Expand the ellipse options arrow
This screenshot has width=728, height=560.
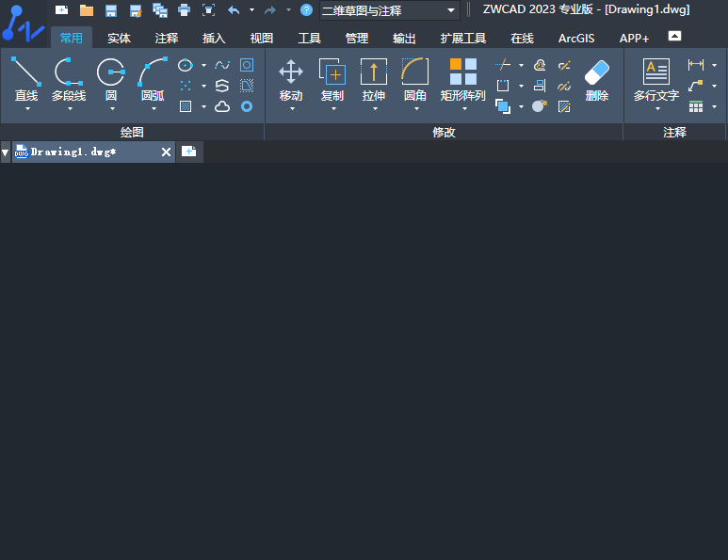203,66
